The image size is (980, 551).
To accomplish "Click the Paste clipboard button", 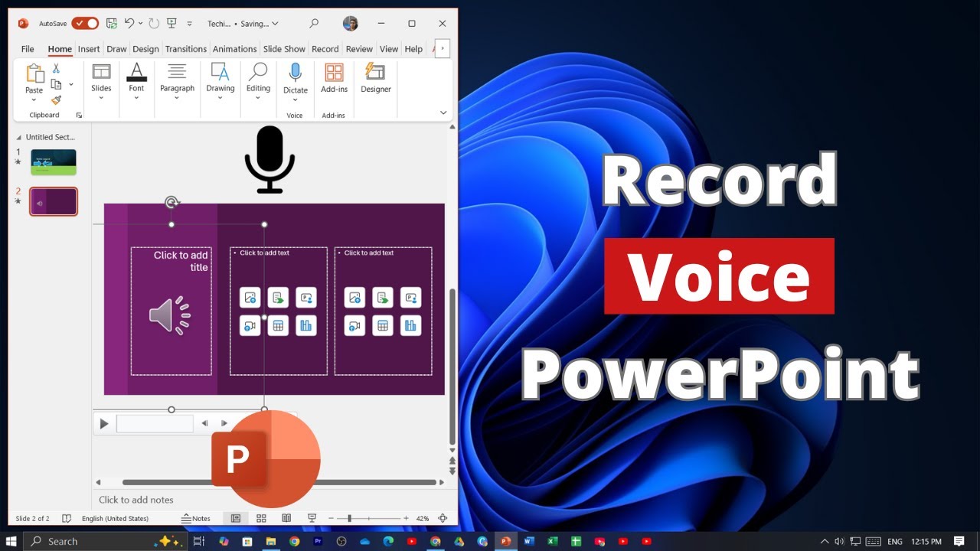I will (34, 83).
